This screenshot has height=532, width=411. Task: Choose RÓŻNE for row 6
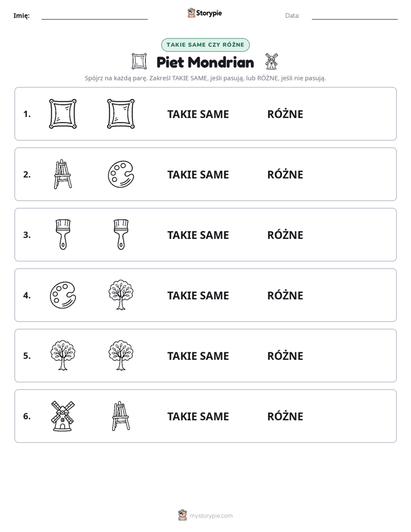pyautogui.click(x=285, y=416)
